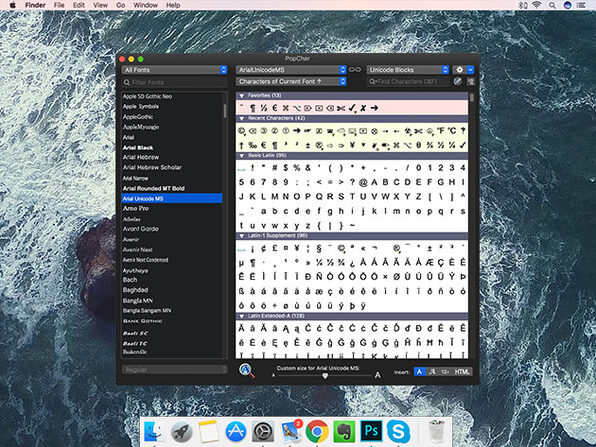Open the Edit menu
Viewport: 596px width, 447px height.
[x=79, y=5]
